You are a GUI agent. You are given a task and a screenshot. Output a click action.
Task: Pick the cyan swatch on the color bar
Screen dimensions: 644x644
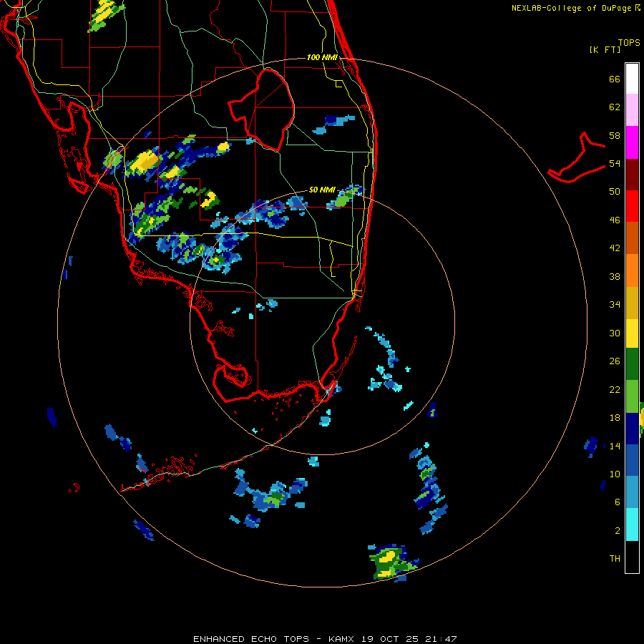[x=632, y=525]
